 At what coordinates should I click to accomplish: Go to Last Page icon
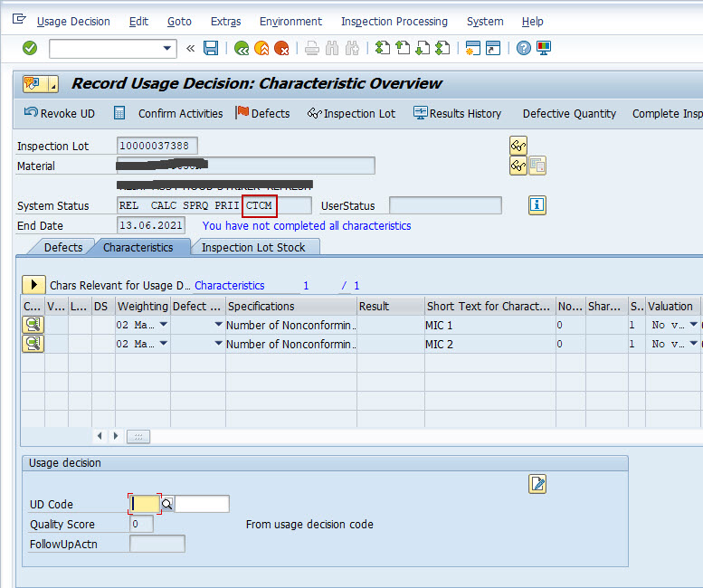coord(442,48)
